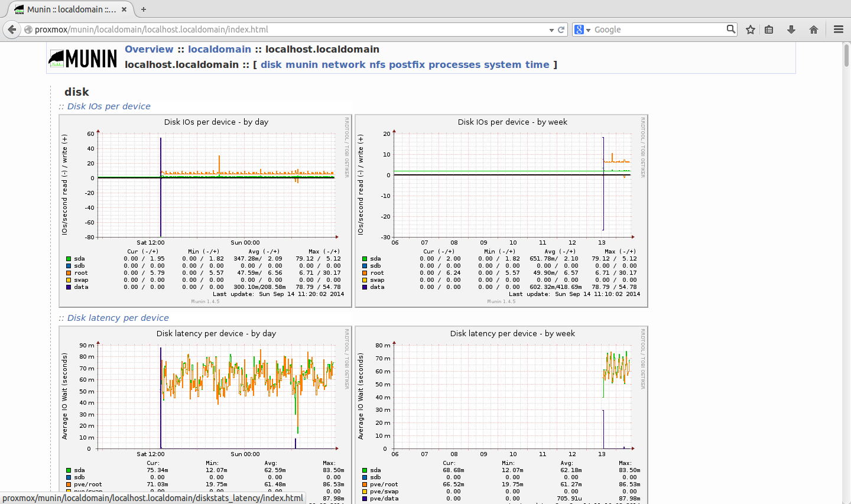Open URL history dropdown arrow
The height and width of the screenshot is (504, 851).
point(551,30)
